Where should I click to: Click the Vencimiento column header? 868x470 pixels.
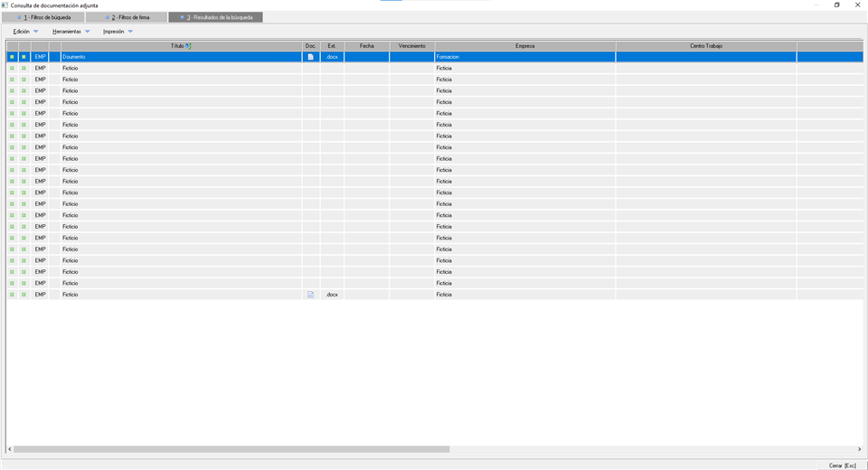coord(411,45)
